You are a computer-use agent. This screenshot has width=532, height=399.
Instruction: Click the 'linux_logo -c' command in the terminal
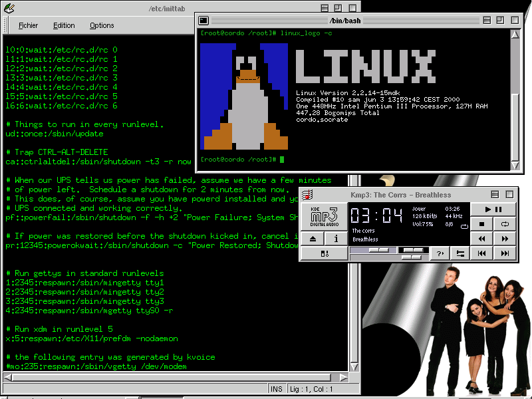coord(306,33)
